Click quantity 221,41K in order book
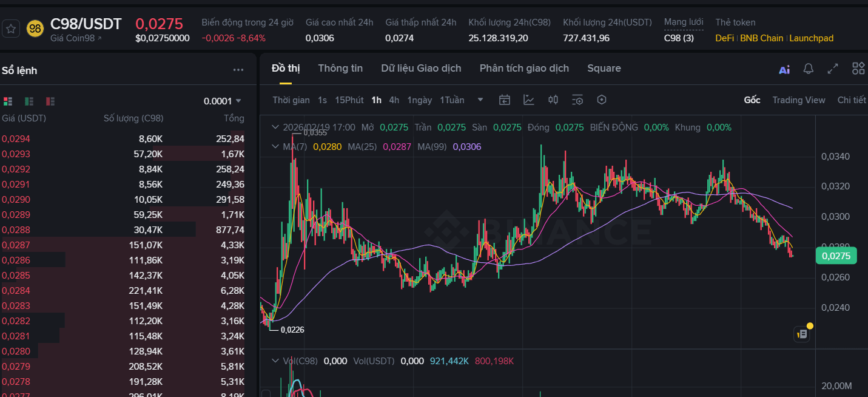Screen dimensions: 868x397 pos(146,291)
